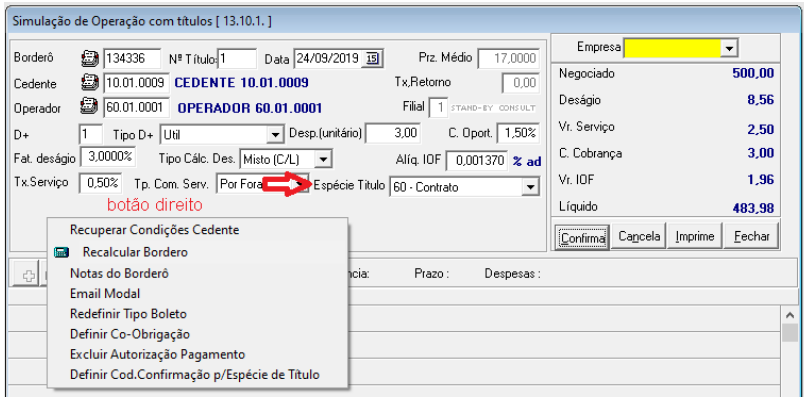Click the lookup icon next to Operador
The width and height of the screenshot is (804, 398).
coord(90,107)
